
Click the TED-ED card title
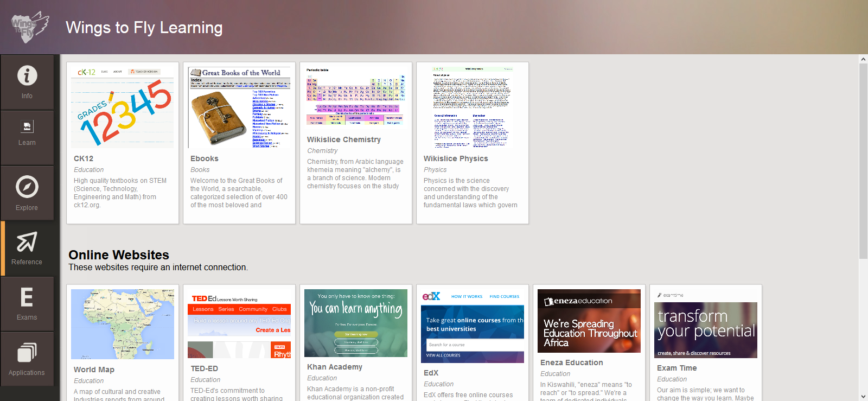point(204,368)
